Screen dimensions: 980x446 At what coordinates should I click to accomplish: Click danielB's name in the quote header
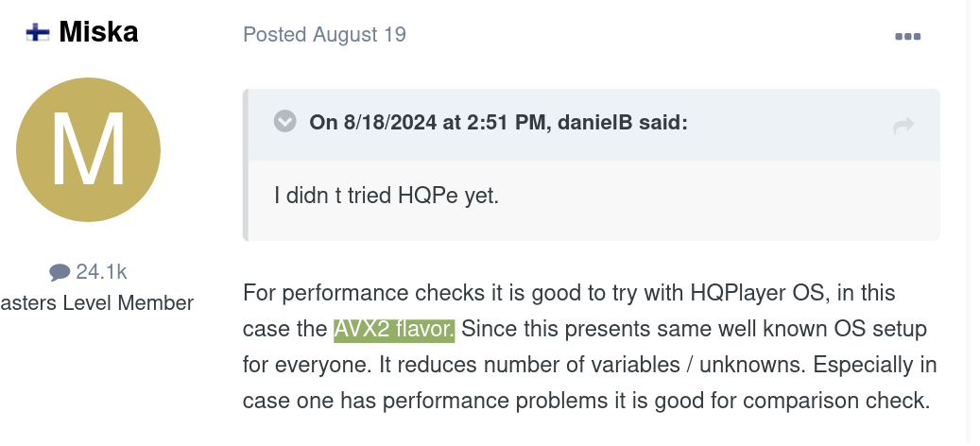594,123
